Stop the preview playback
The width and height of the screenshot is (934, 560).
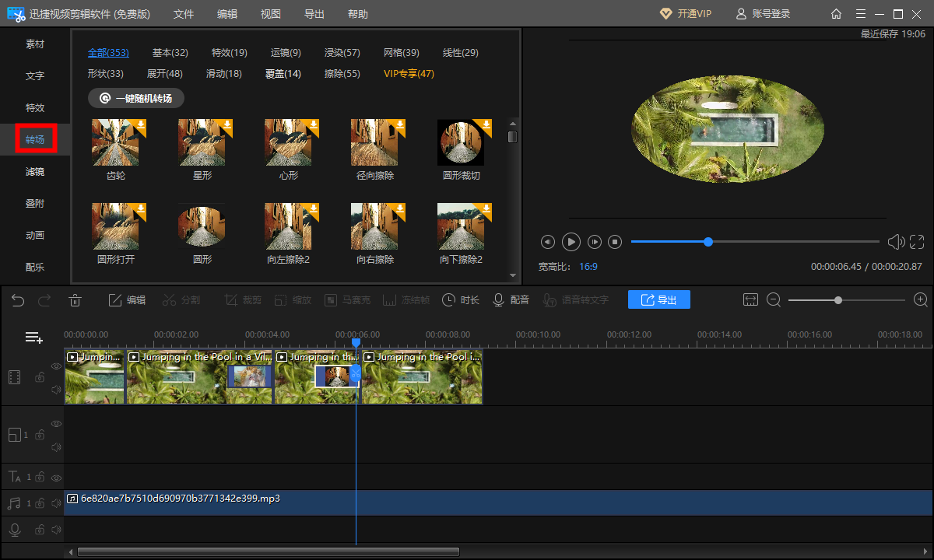[615, 242]
